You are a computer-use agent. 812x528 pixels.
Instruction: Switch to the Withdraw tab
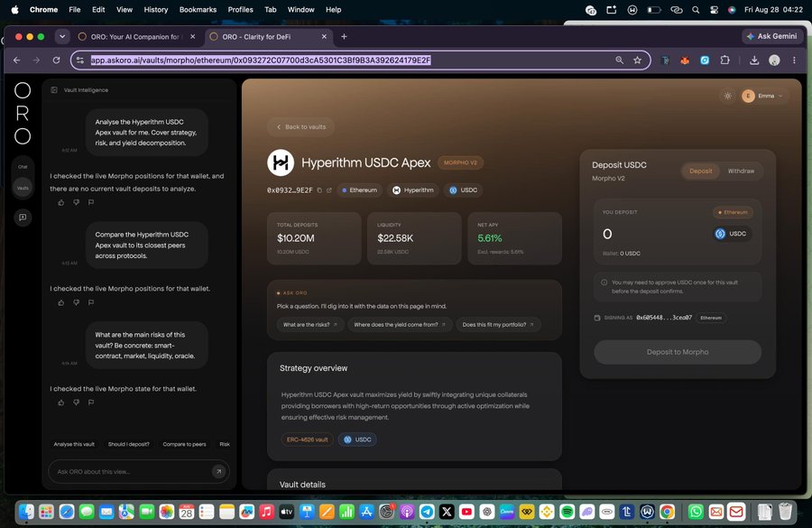click(x=741, y=171)
